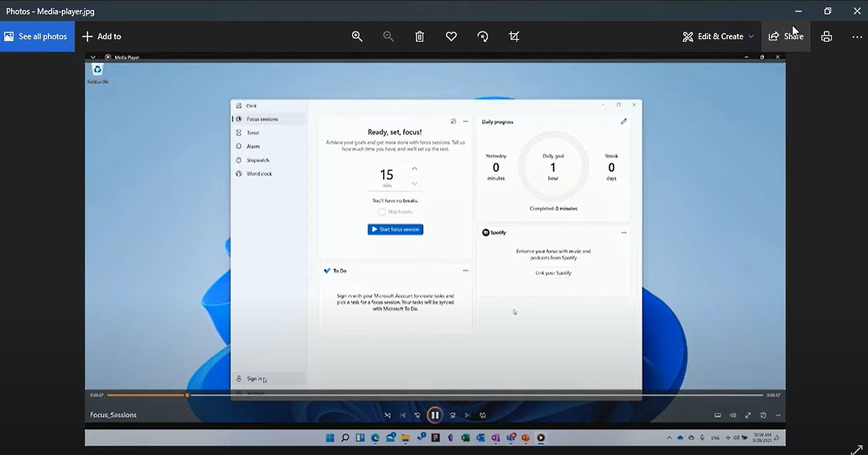This screenshot has height=455, width=868.
Task: Open Media Player from the taskbar
Action: tap(540, 438)
